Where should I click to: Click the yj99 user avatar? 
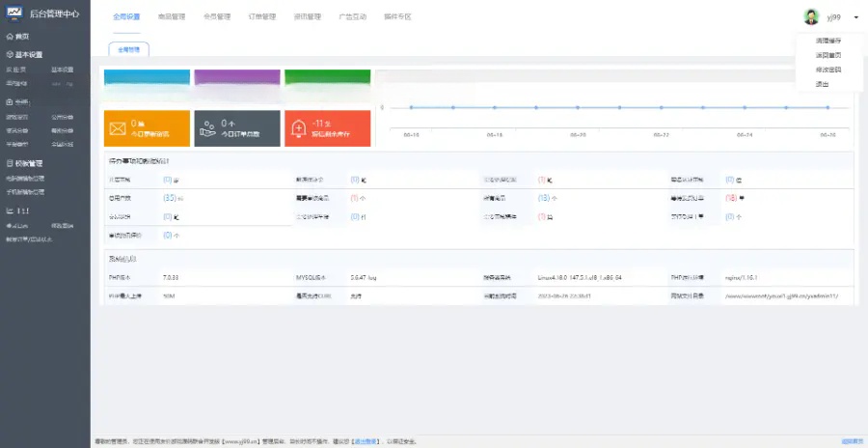[811, 16]
